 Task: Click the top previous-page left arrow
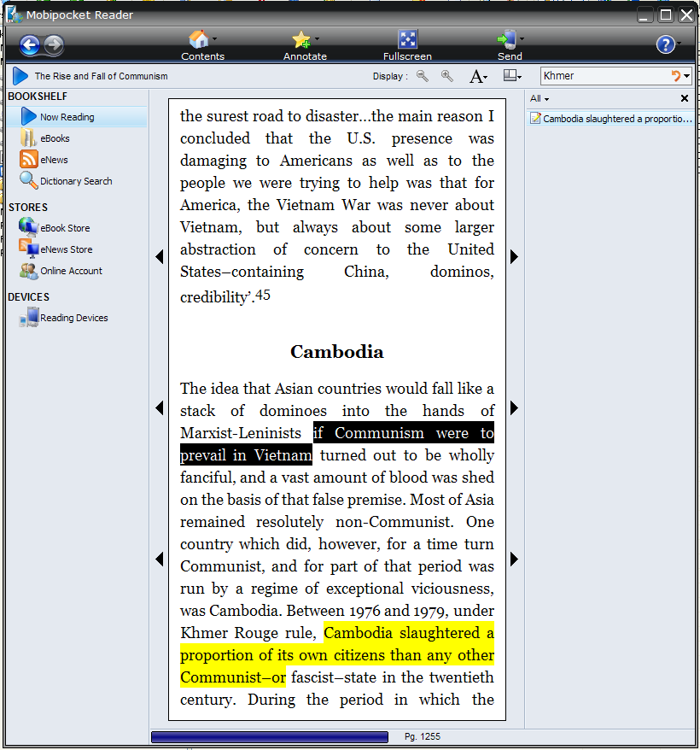point(160,257)
